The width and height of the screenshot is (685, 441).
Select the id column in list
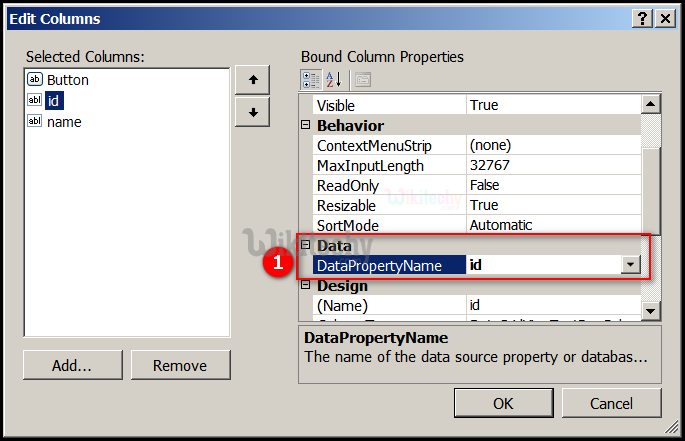54,101
